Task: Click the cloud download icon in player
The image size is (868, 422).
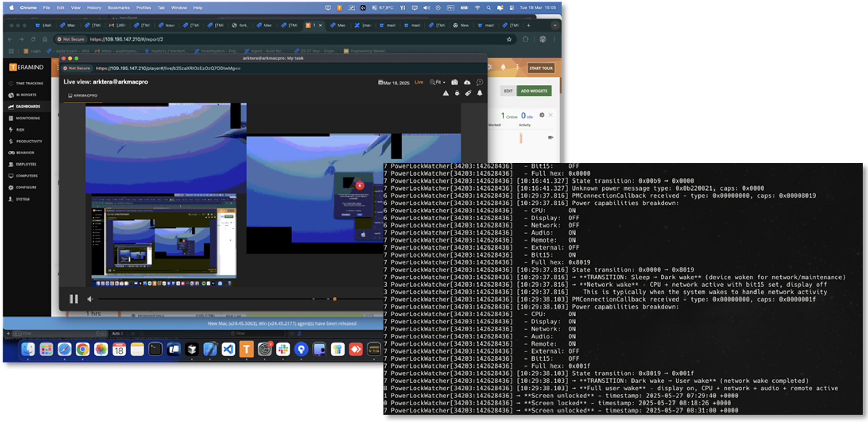Action: click(x=467, y=82)
